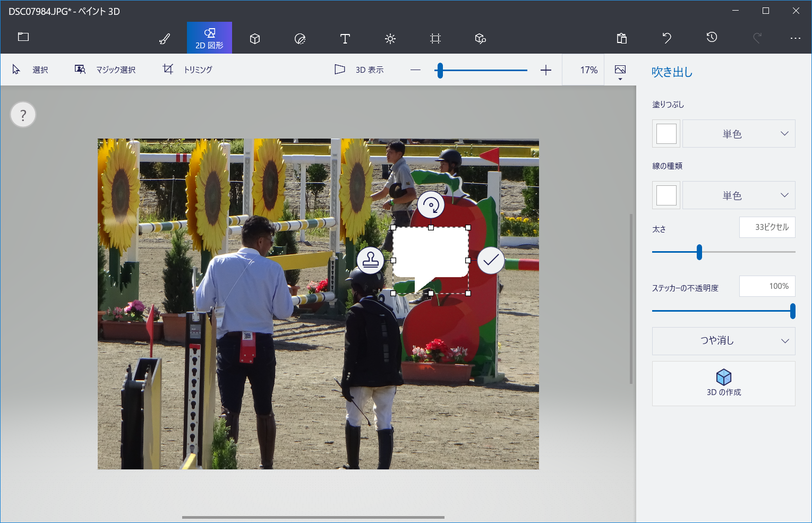This screenshot has width=812, height=523.
Task: Expand the 線の種類 単色 dropdown
Action: (x=739, y=195)
